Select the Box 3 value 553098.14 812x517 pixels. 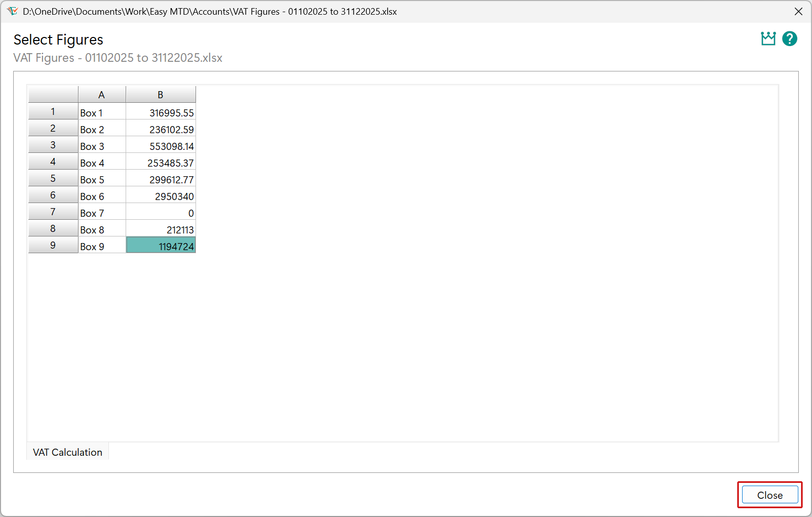(161, 145)
